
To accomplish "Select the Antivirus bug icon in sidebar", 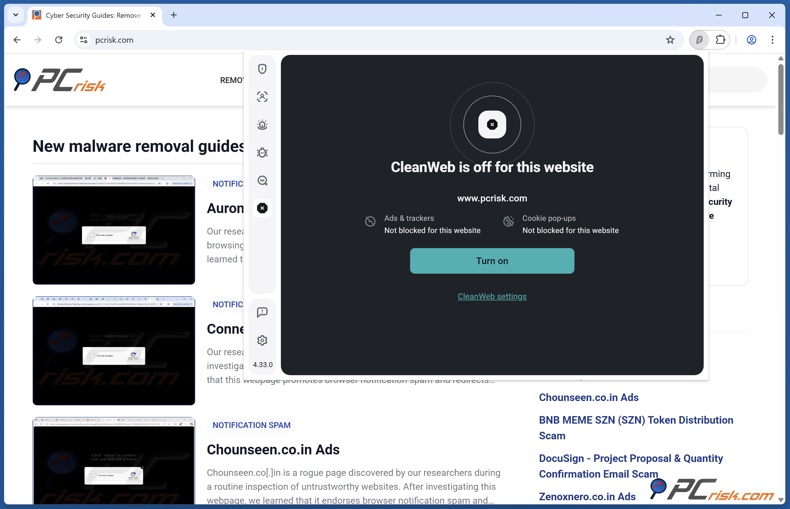I will [x=262, y=152].
